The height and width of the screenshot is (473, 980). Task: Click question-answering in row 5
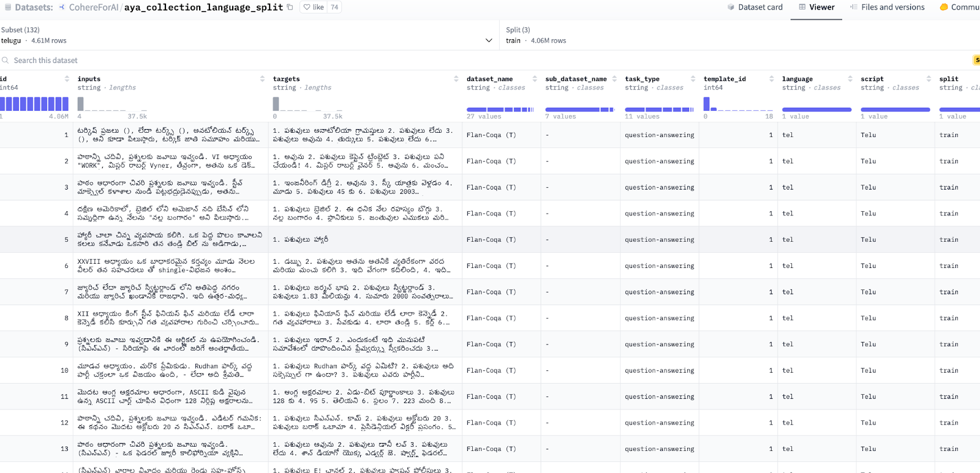coord(660,240)
